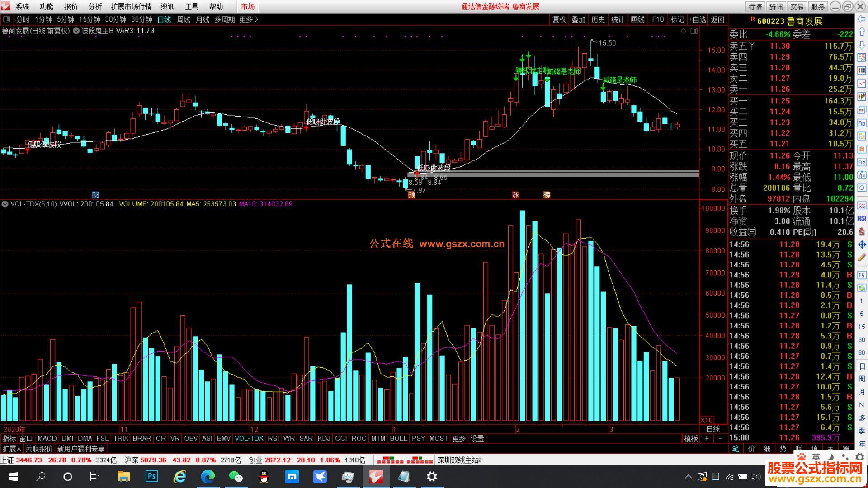868x488 pixels.
Task: Open 统计 statistics dropdown
Action: (618, 19)
